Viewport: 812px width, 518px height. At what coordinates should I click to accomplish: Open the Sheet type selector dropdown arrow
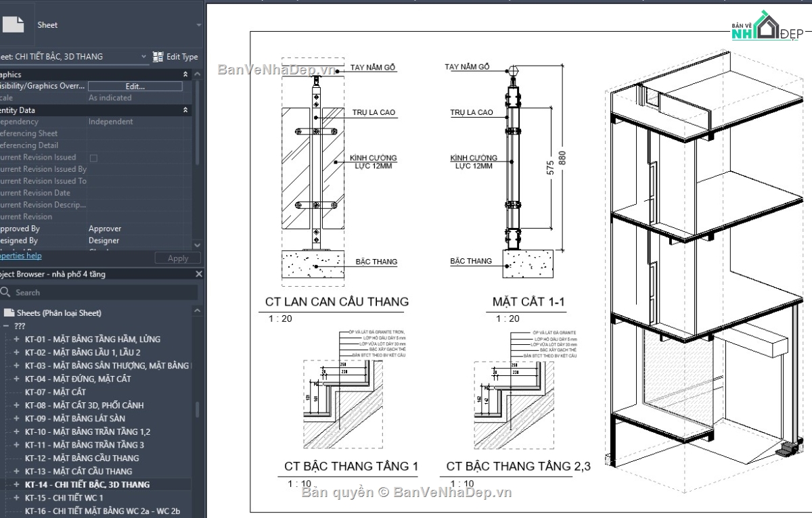(x=198, y=25)
